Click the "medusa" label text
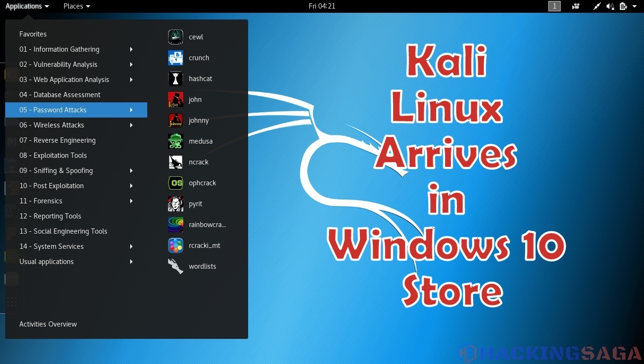 [x=201, y=141]
